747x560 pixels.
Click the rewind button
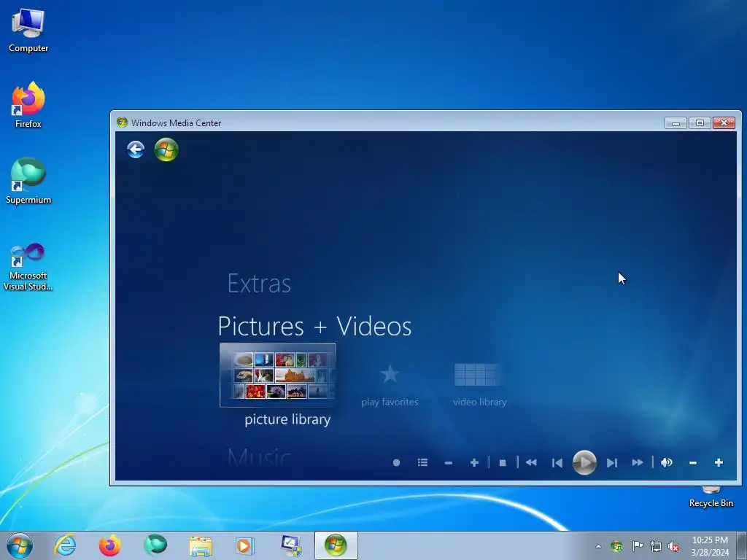531,462
